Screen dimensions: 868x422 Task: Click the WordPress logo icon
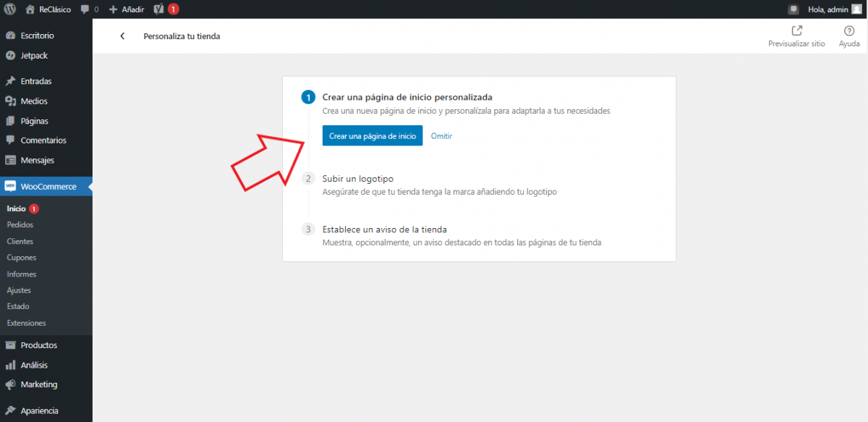[x=10, y=9]
